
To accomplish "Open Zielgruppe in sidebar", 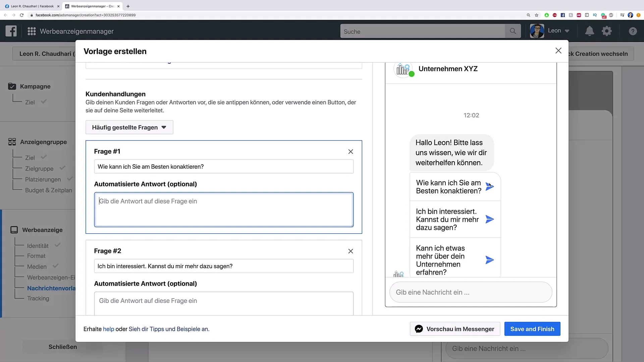I will coord(39,169).
